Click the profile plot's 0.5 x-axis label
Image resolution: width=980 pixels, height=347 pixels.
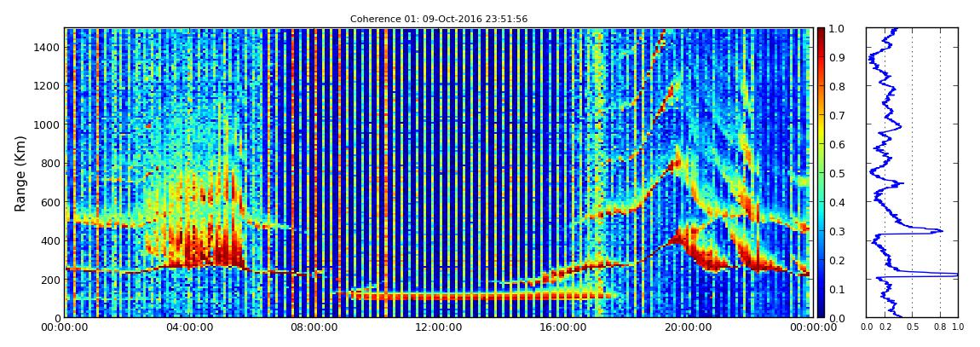[912, 327]
